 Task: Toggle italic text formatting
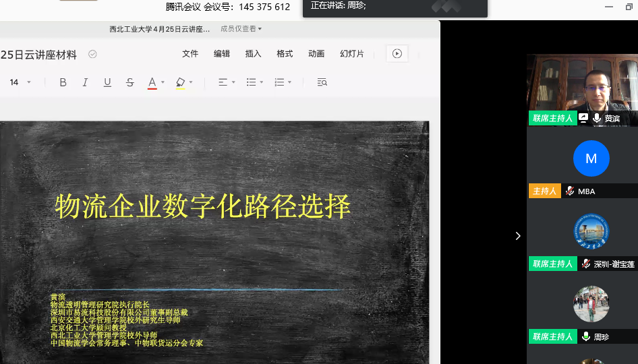(85, 82)
